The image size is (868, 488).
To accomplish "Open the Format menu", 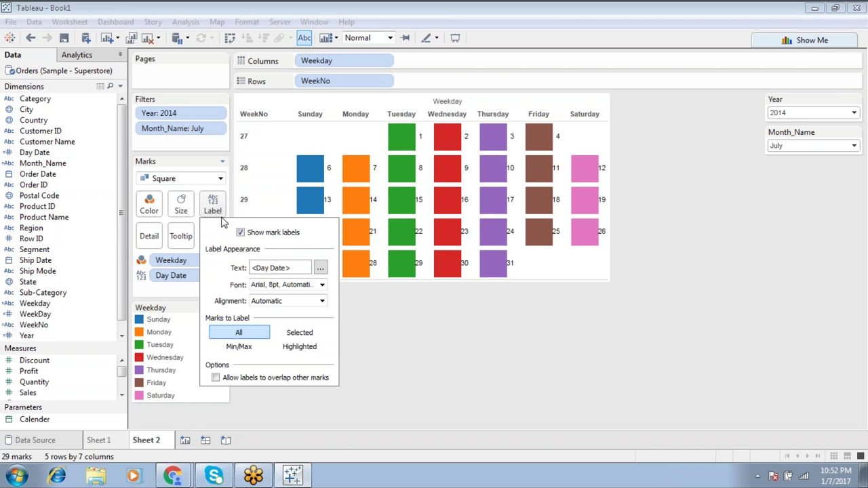I will pyautogui.click(x=247, y=22).
